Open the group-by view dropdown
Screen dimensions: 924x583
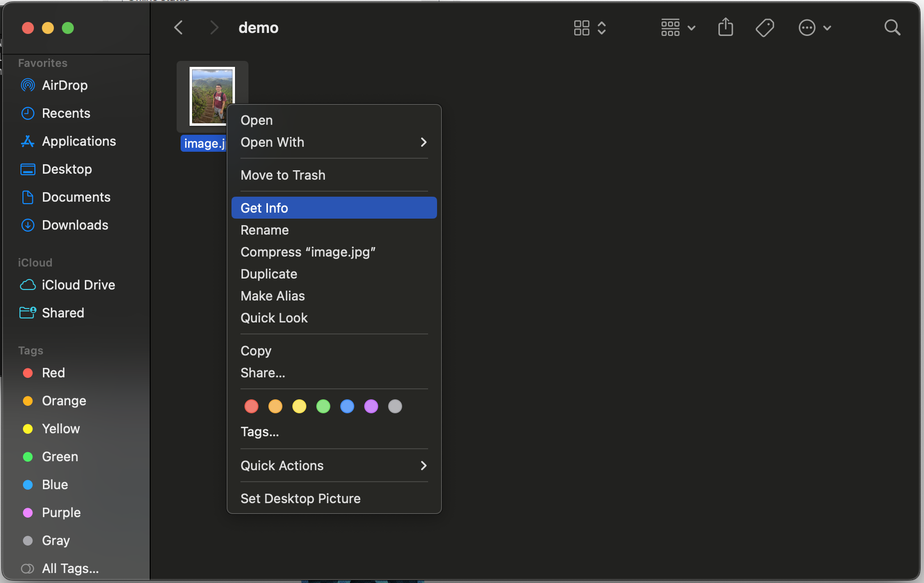[x=678, y=27]
